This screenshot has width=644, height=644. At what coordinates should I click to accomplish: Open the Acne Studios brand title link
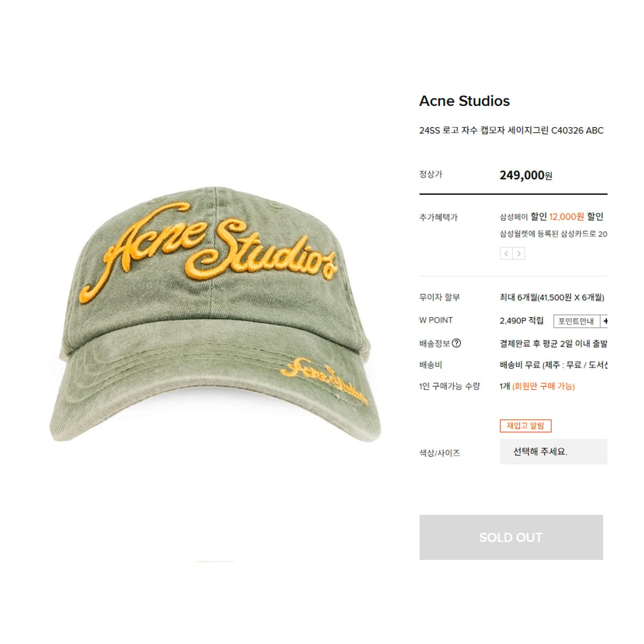pos(464,101)
